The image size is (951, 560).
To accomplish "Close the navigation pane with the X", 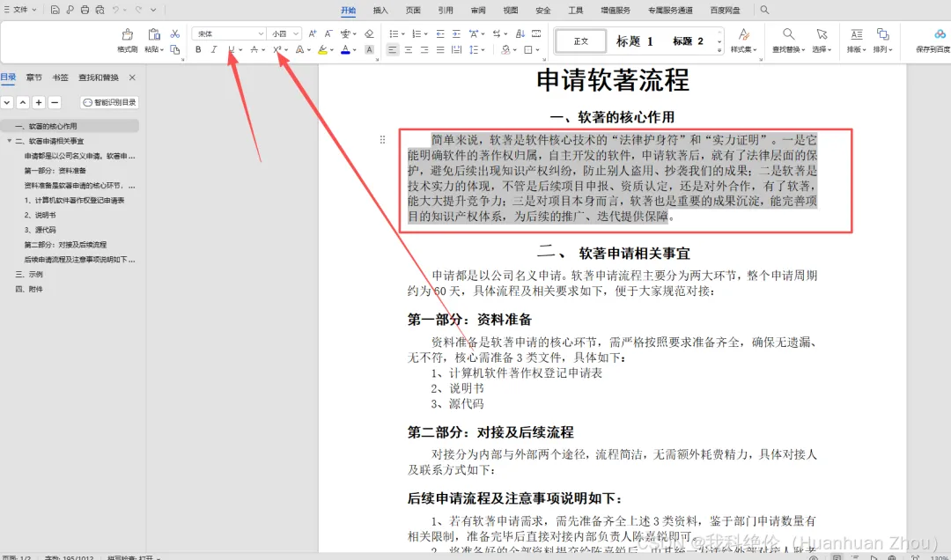I will tap(132, 77).
